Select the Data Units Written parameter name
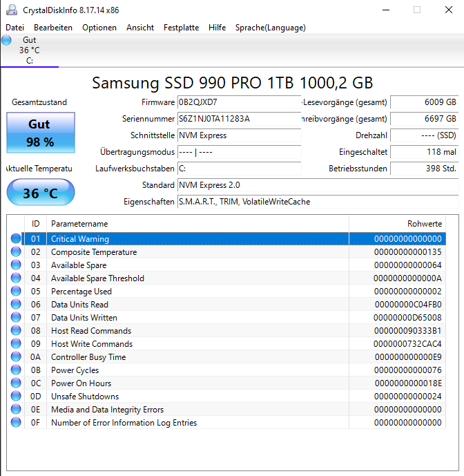Viewport: 464px width, 476px height. click(x=84, y=318)
